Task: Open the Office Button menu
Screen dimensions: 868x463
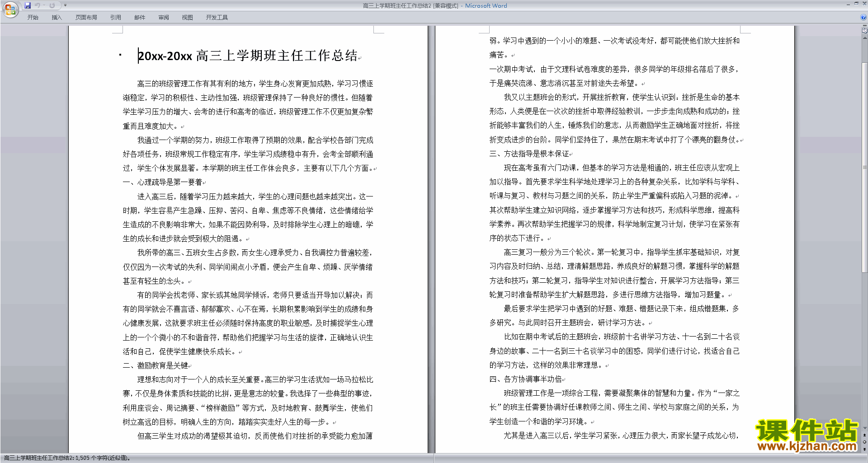Action: 10,9
